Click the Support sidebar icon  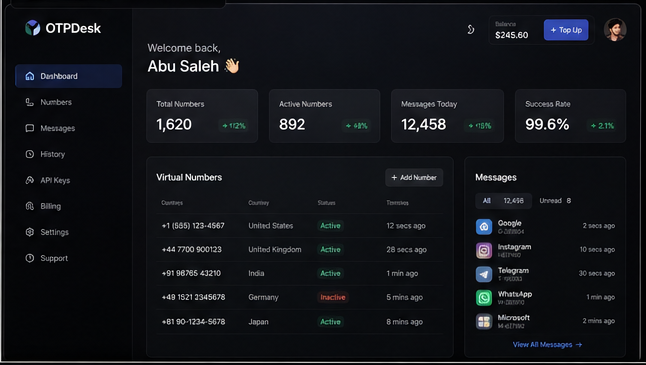[30, 258]
